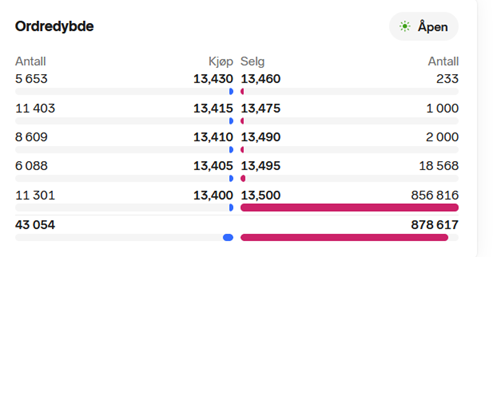The image size is (493, 402).
Task: Click the blue total buy volume bar
Action: [228, 237]
